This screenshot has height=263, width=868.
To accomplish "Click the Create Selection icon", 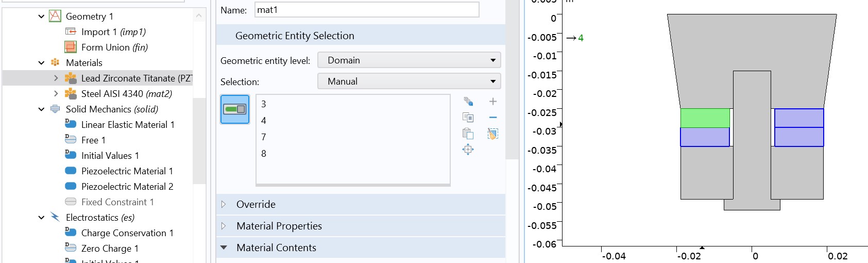I will click(468, 102).
